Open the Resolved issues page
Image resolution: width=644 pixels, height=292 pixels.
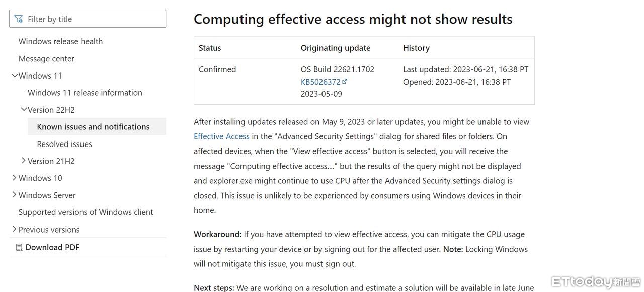[64, 144]
